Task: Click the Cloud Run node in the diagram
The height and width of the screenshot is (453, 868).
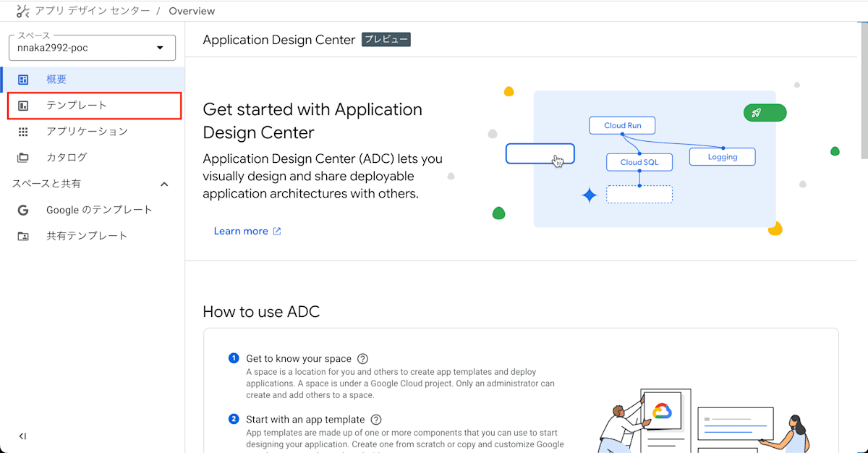Action: click(623, 125)
